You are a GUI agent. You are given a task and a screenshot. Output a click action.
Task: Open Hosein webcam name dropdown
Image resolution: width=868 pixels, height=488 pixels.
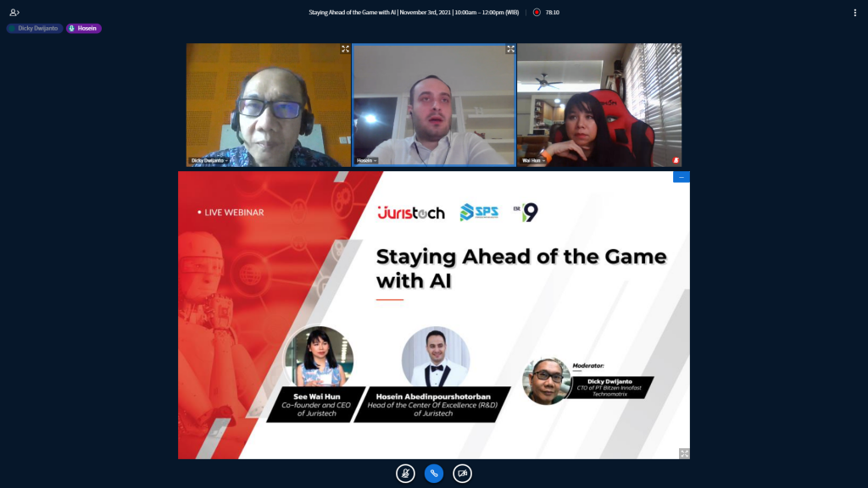point(366,160)
